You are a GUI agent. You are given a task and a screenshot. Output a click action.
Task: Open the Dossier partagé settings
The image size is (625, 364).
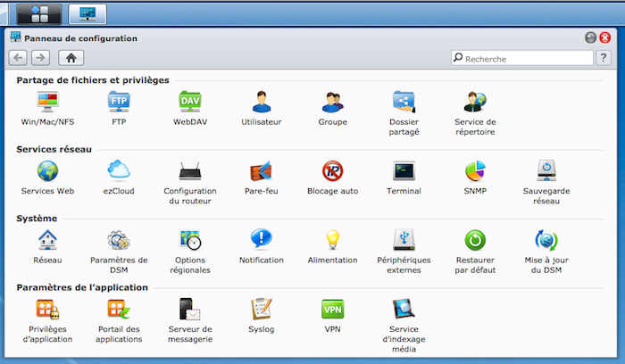coord(404,102)
